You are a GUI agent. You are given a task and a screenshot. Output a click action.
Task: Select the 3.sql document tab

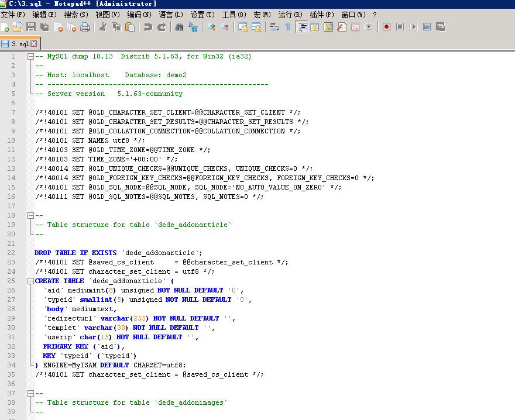(20, 44)
